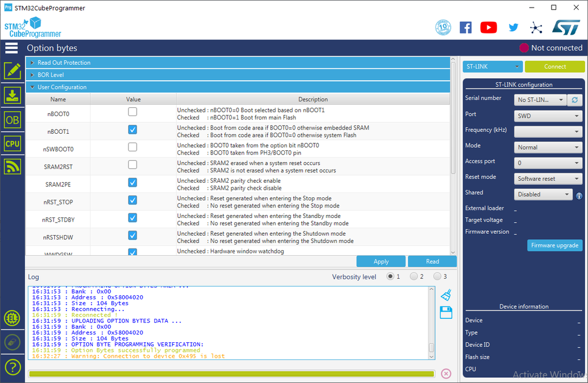Select verbosity level 2

pos(414,276)
